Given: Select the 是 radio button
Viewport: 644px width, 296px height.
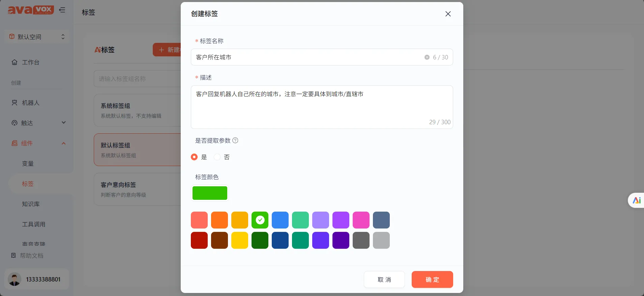Looking at the screenshot, I should 194,157.
